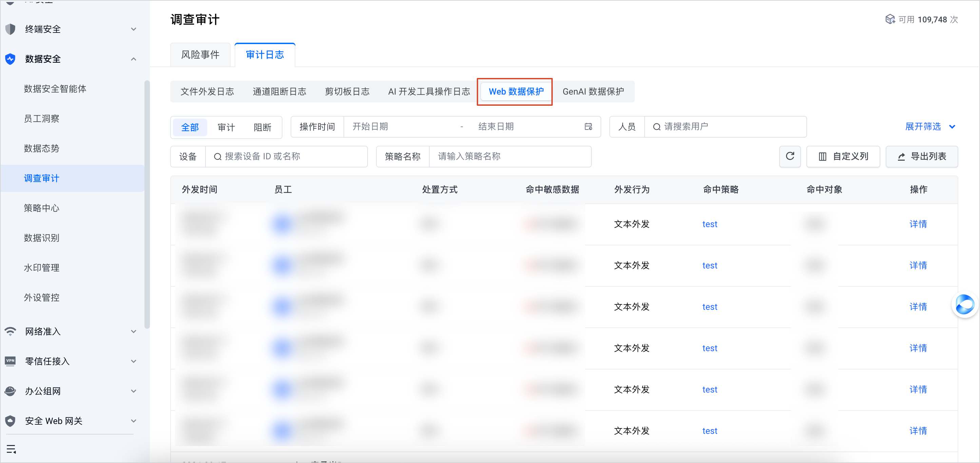Select the Web 数据保护 sub-tab
The height and width of the screenshot is (463, 980).
click(516, 92)
